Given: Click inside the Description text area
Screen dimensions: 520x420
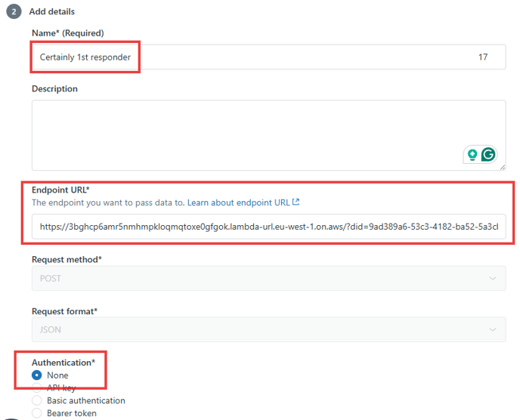Looking at the screenshot, I should pos(268,135).
